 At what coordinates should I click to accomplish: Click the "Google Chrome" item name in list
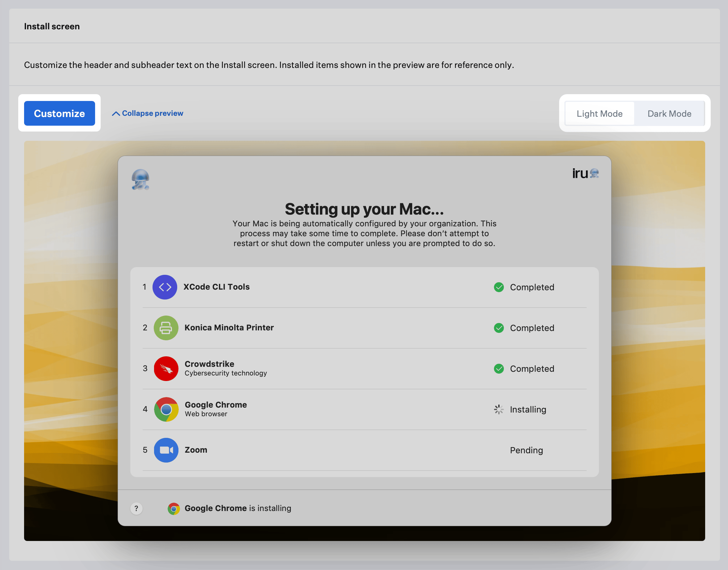(x=216, y=405)
